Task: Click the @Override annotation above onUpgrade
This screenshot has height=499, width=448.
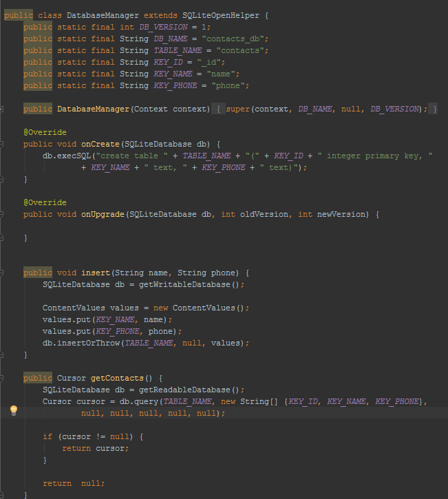Action: (45, 203)
